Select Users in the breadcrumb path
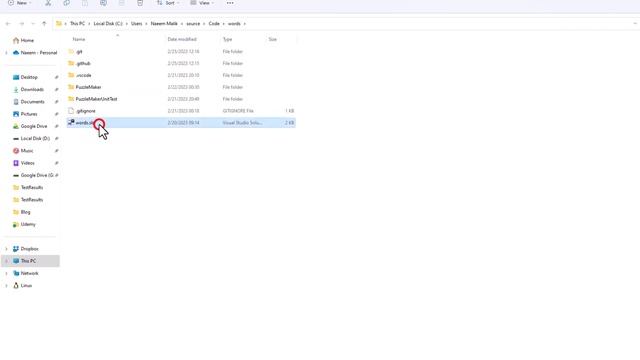The image size is (640, 360). click(136, 24)
